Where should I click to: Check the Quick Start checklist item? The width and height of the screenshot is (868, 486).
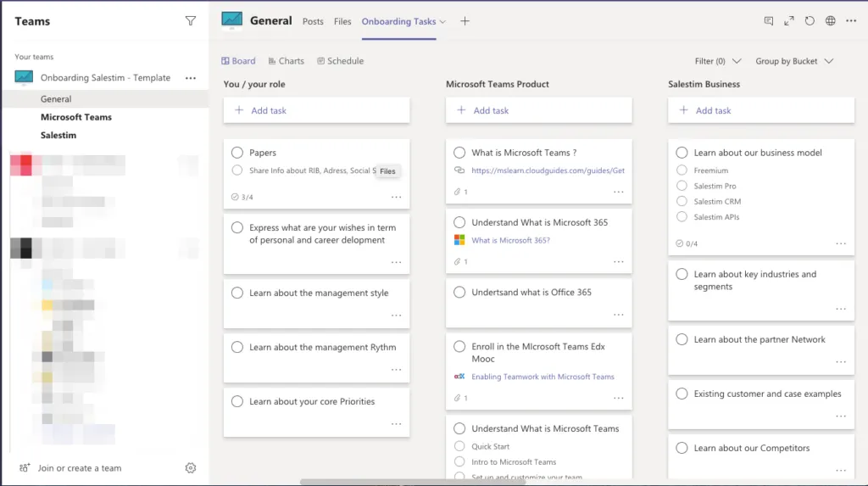coord(459,446)
